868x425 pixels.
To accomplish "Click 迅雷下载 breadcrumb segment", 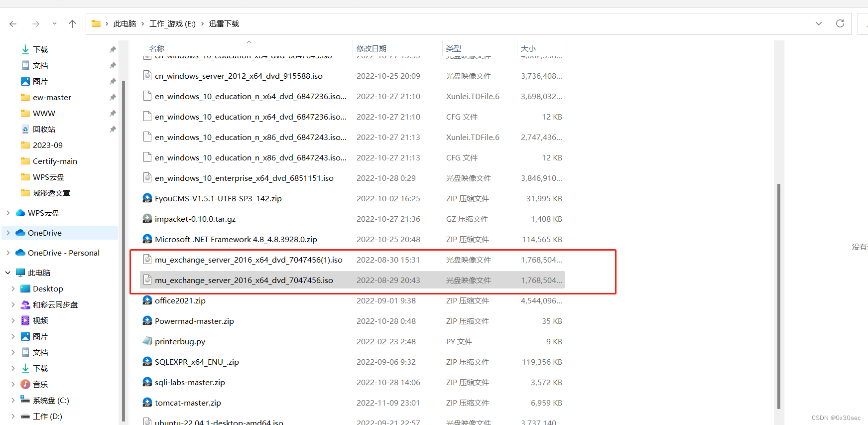I will click(224, 23).
